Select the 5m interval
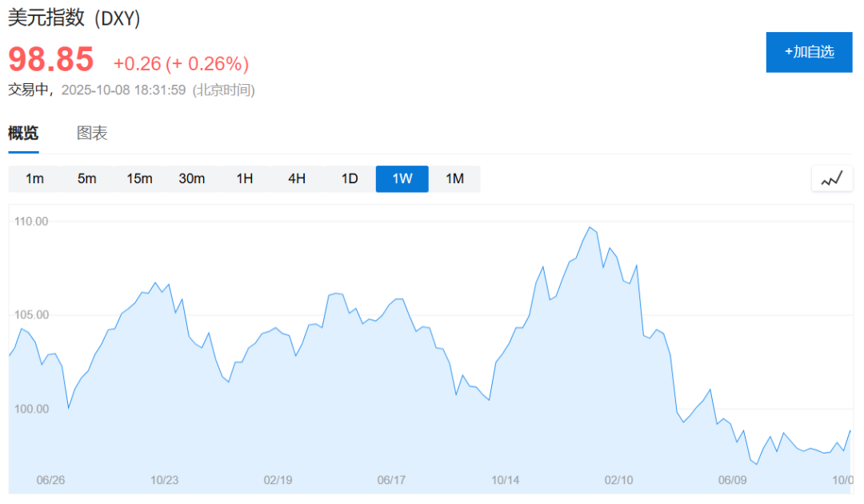 87,179
